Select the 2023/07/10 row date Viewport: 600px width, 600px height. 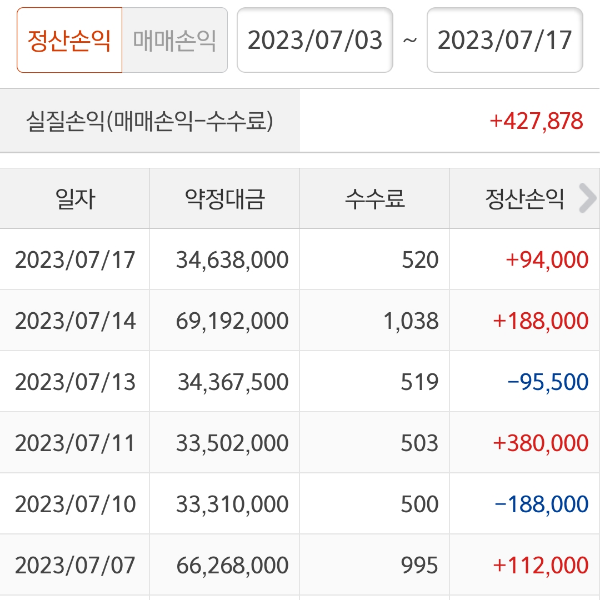point(75,504)
